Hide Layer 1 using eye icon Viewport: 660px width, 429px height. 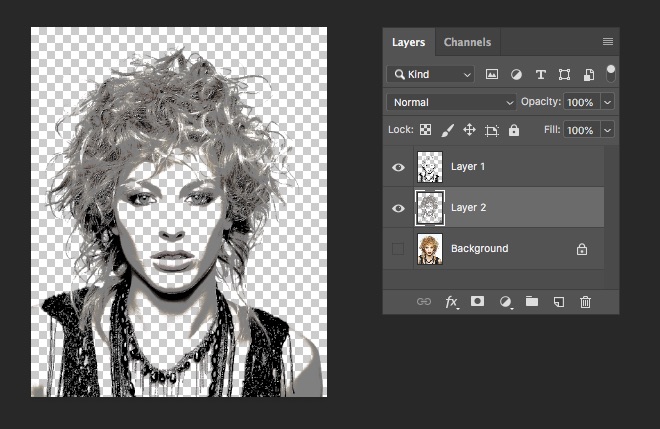[398, 167]
